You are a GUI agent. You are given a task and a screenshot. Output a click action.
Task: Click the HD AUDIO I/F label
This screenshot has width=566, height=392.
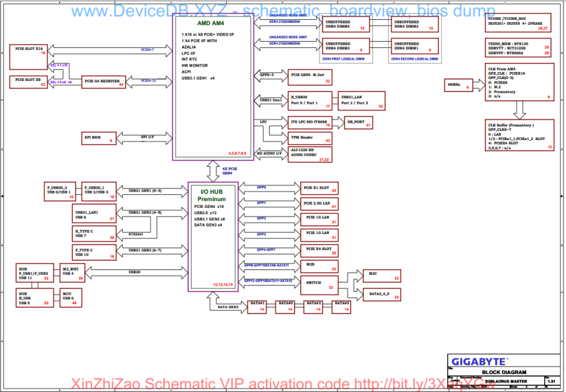click(269, 153)
